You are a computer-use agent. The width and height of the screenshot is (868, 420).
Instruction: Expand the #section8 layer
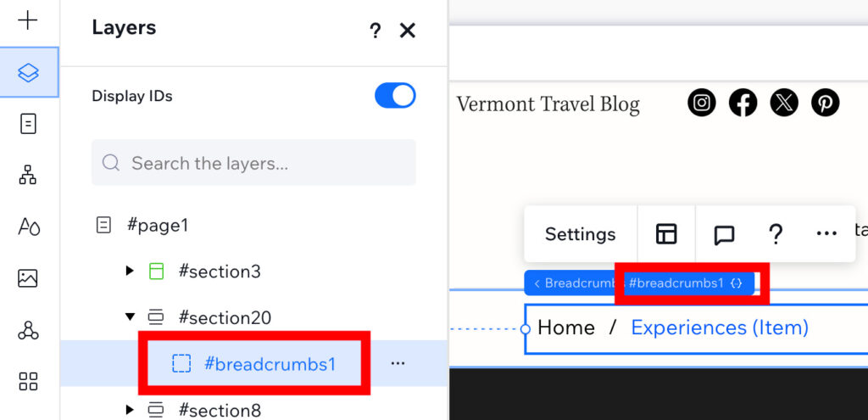click(x=130, y=410)
